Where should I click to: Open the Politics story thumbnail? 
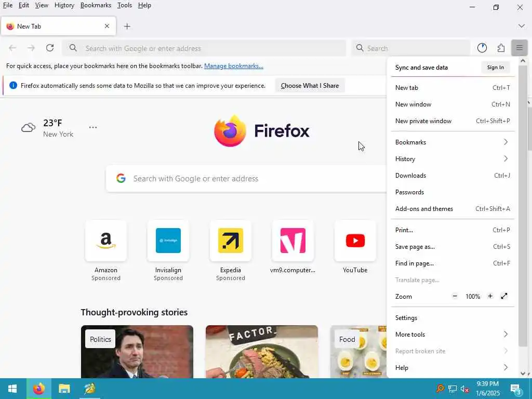(x=137, y=352)
